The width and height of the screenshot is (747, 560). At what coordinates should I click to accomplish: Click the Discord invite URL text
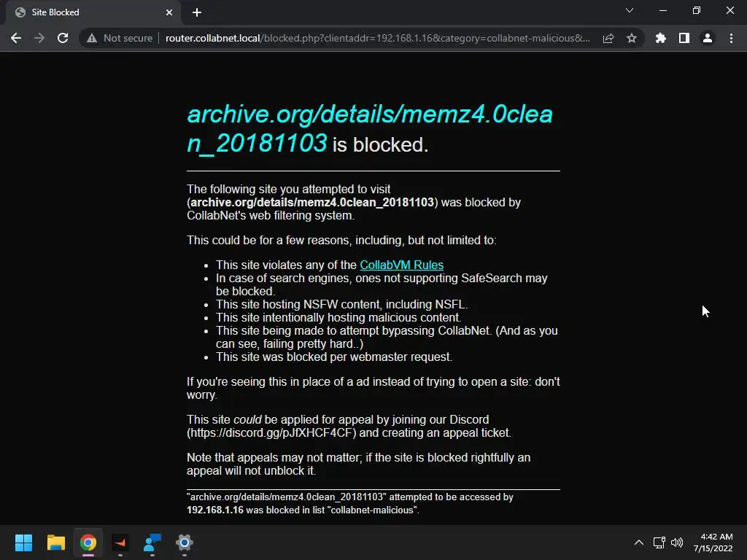click(271, 433)
